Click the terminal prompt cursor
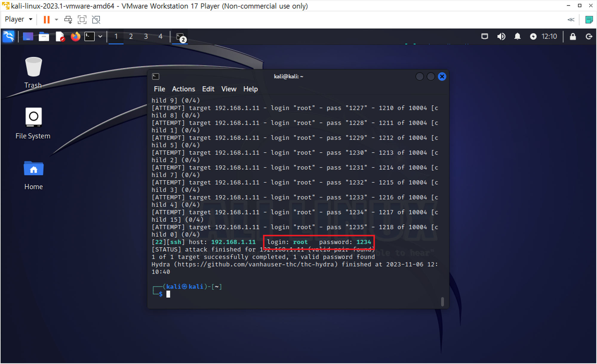 coord(168,294)
